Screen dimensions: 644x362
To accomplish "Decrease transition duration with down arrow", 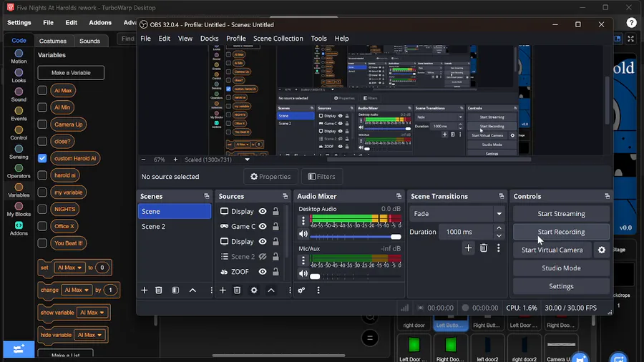I will pyautogui.click(x=499, y=235).
